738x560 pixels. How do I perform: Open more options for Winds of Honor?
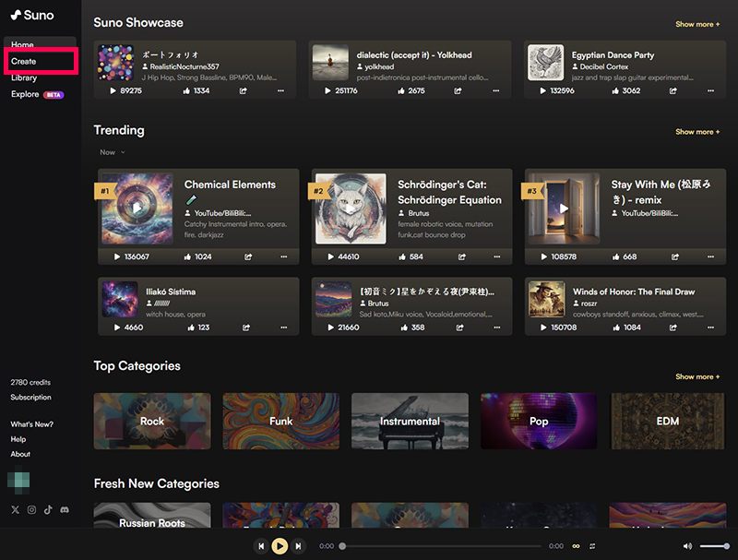point(710,328)
